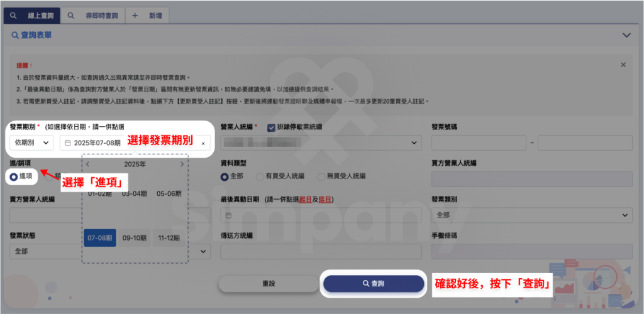
Task: Select 全部 under 資料類型
Action: point(225,176)
